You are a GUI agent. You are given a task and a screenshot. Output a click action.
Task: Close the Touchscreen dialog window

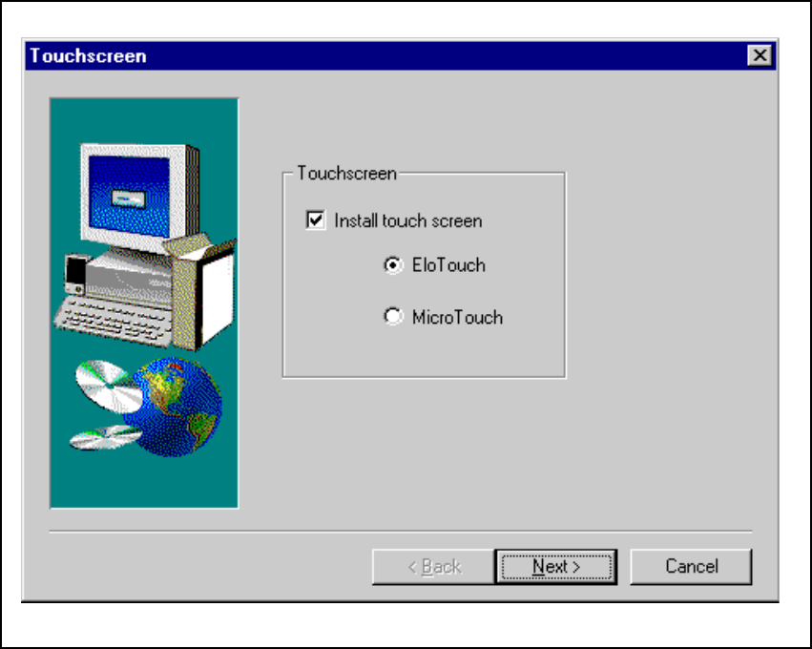(760, 55)
